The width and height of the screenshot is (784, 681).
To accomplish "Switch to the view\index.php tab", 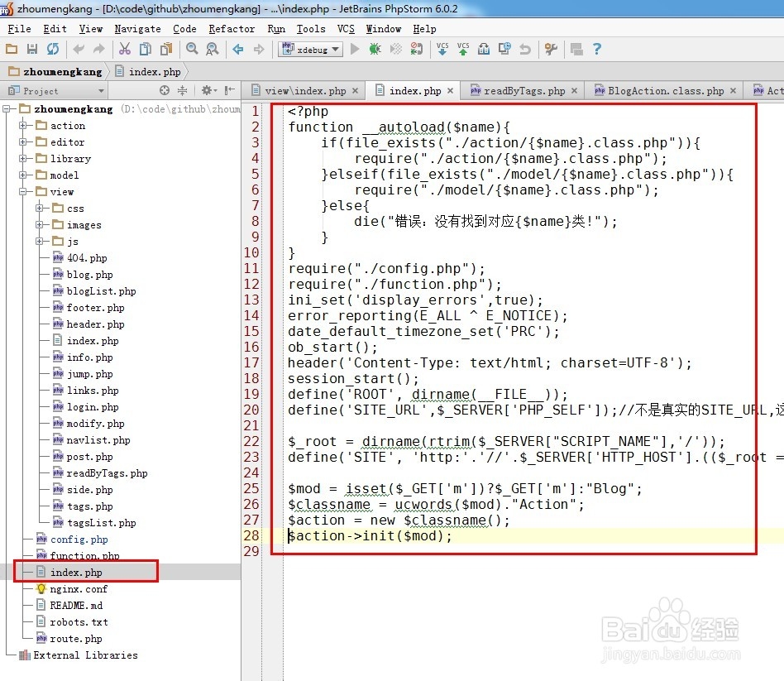I will [x=305, y=90].
